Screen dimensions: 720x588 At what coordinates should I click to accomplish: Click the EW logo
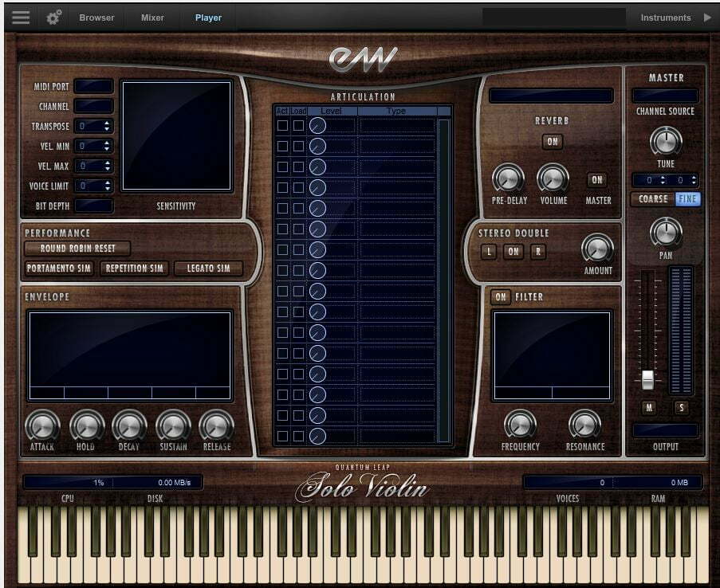tap(363, 59)
